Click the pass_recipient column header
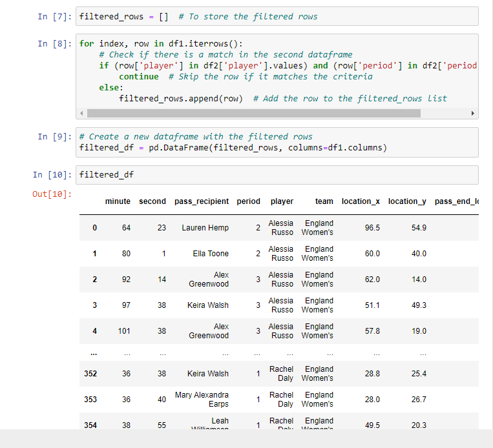 (202, 201)
